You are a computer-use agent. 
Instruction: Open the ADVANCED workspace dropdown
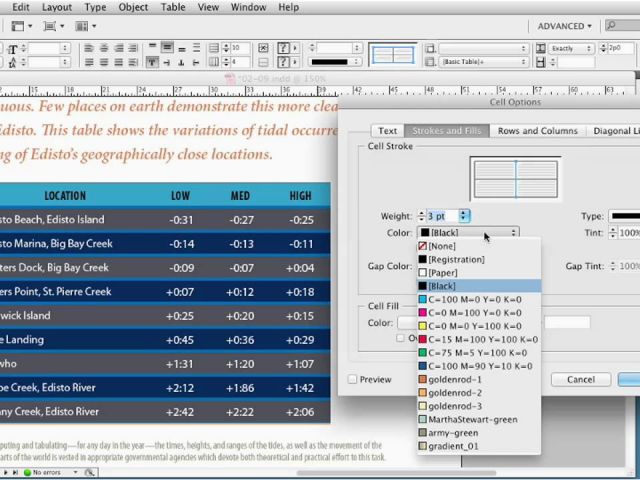(564, 26)
